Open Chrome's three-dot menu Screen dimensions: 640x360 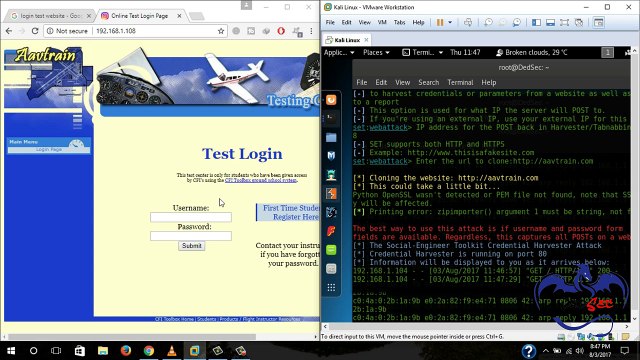tap(311, 31)
